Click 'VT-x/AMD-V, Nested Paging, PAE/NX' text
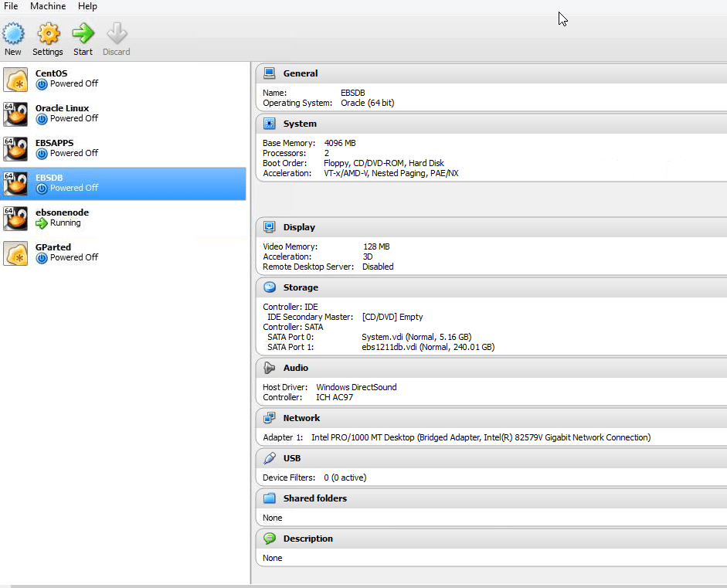 391,173
